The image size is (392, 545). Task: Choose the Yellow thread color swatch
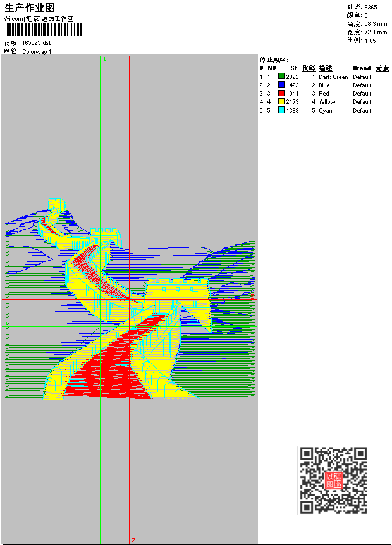[281, 101]
